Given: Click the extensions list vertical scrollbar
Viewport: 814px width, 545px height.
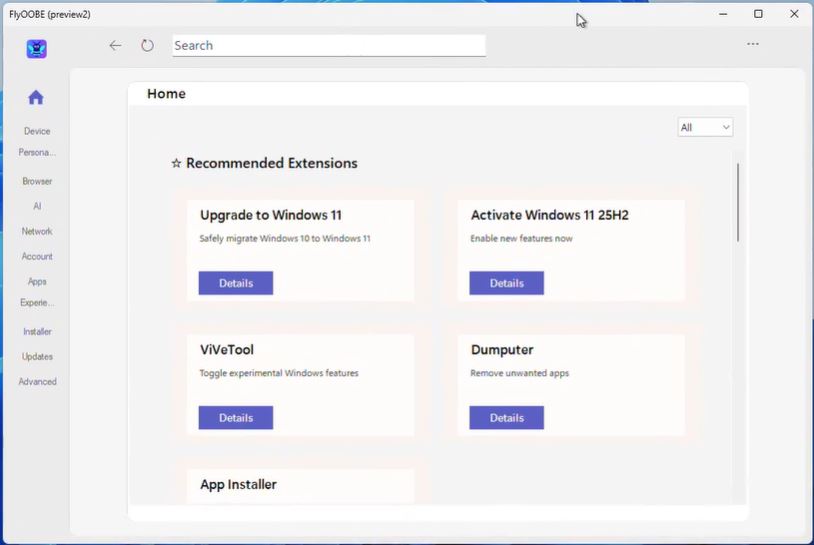Looking at the screenshot, I should pos(738,203).
